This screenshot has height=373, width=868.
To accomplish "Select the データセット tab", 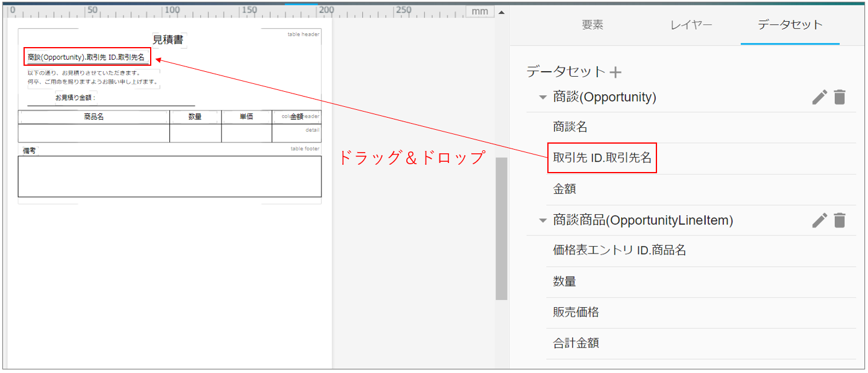I will click(790, 25).
